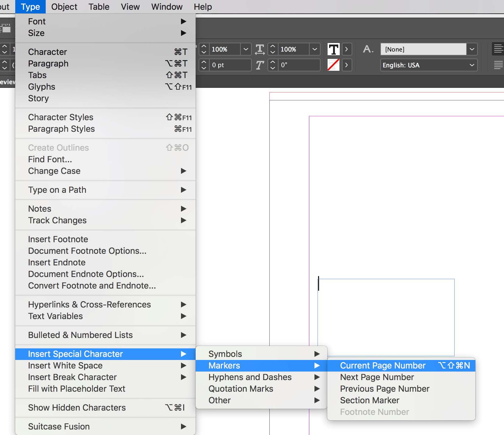504x435 pixels.
Task: Choose Current Page Number
Action: tap(382, 365)
